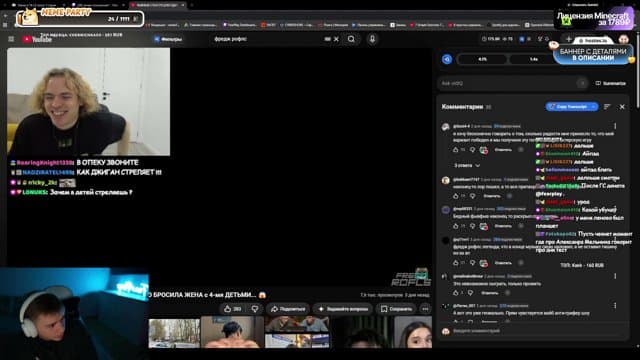Click the Поделиться share button
This screenshot has width=640, height=360.
pyautogui.click(x=288, y=309)
